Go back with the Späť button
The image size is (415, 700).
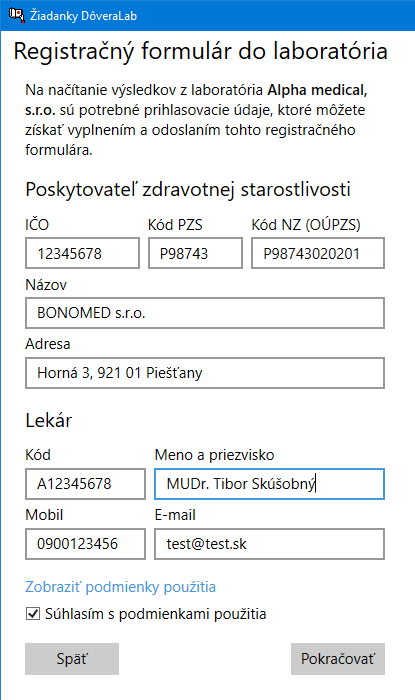click(x=72, y=659)
